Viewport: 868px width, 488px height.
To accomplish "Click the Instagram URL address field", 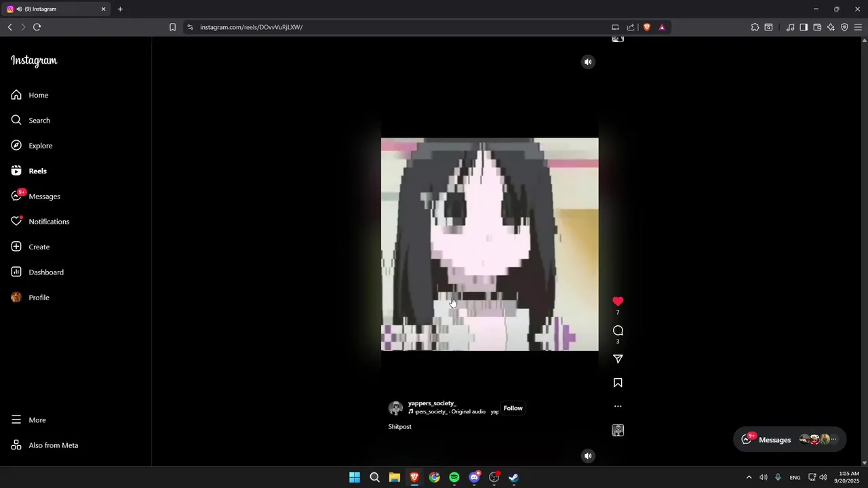I will click(x=400, y=27).
